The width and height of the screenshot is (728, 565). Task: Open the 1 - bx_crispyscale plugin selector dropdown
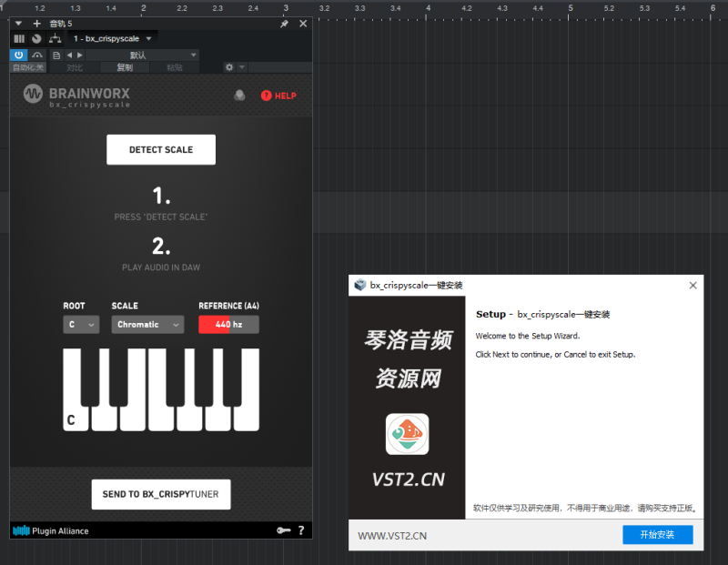pos(112,39)
